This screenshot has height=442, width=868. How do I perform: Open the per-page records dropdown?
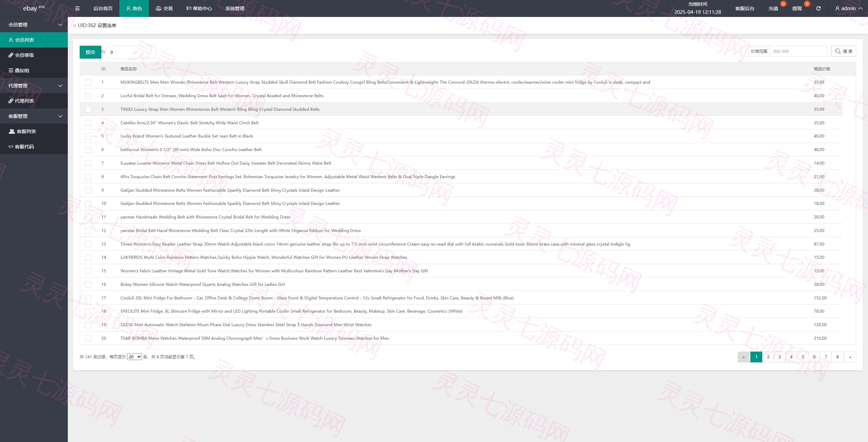pos(134,357)
